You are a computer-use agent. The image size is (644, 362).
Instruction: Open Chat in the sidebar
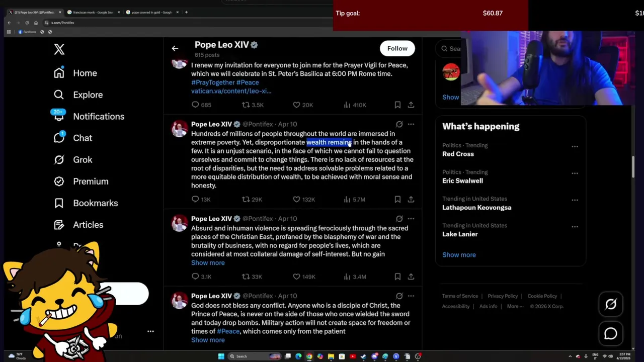[73, 138]
